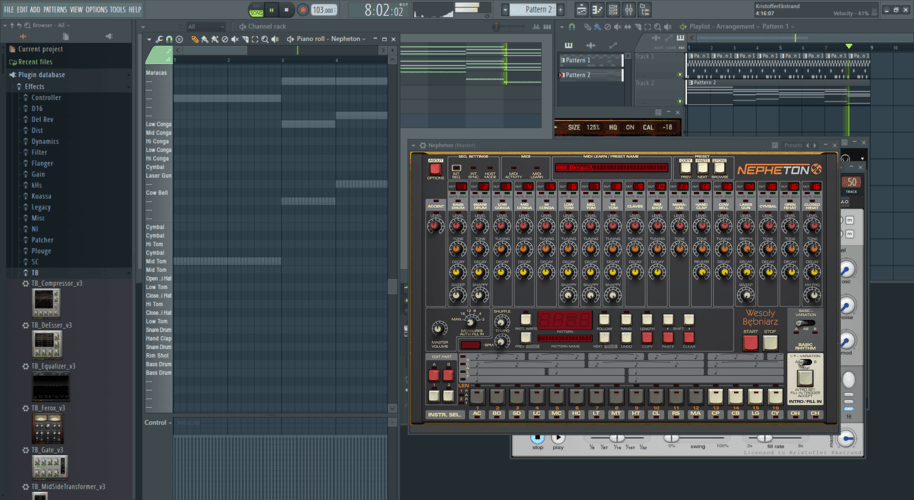The image size is (914, 500).
Task: Open the Channel rack view button
Action: tap(613, 10)
